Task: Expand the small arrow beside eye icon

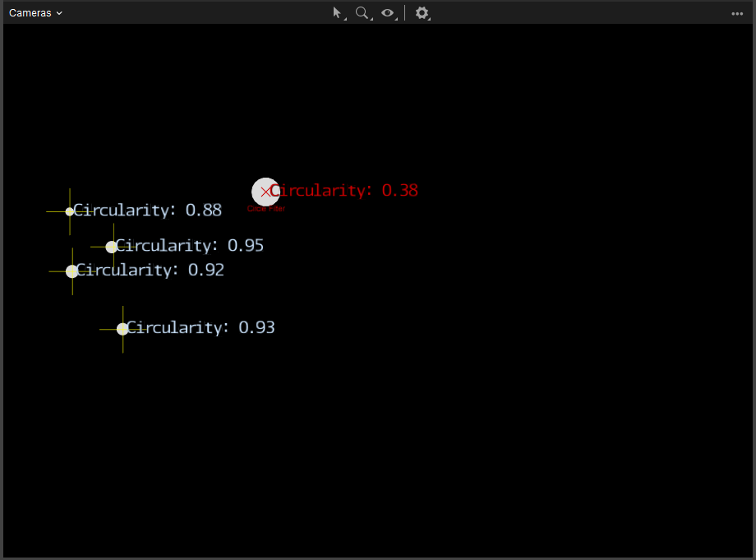Action: click(396, 18)
